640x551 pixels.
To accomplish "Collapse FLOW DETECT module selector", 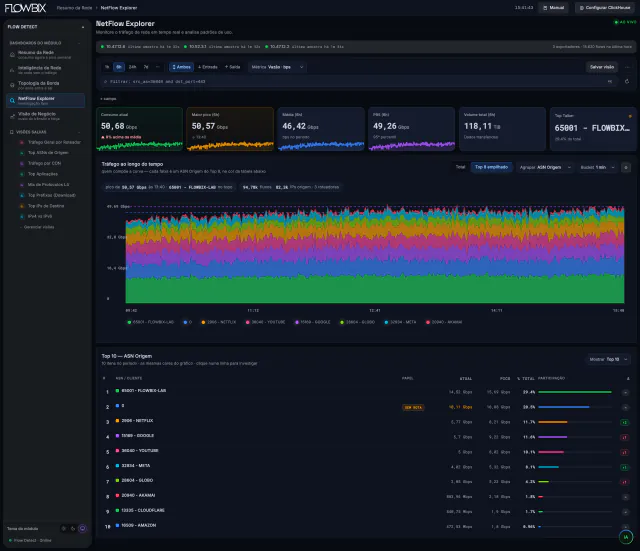I will 83,27.
